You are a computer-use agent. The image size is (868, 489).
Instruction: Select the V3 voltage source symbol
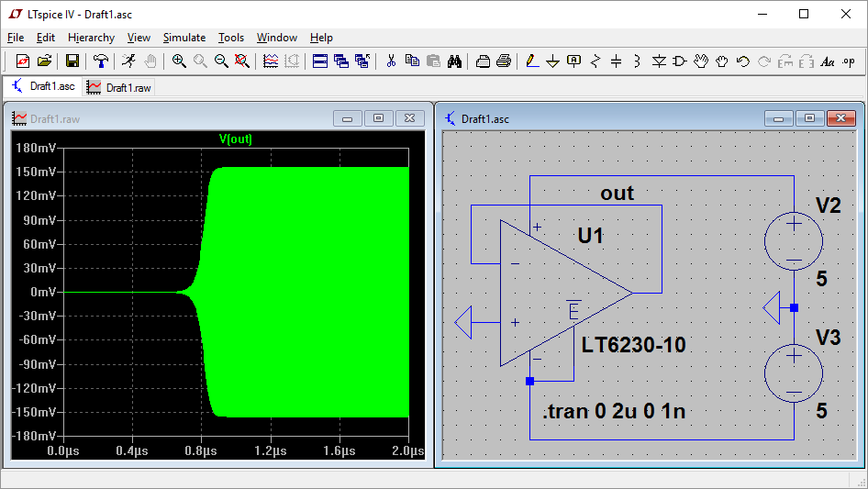(x=794, y=372)
